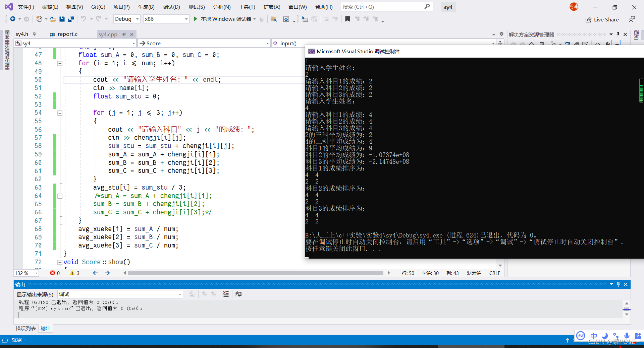The image size is (644, 348).
Task: Collapse the Score::show function at line 72
Action: click(x=60, y=262)
